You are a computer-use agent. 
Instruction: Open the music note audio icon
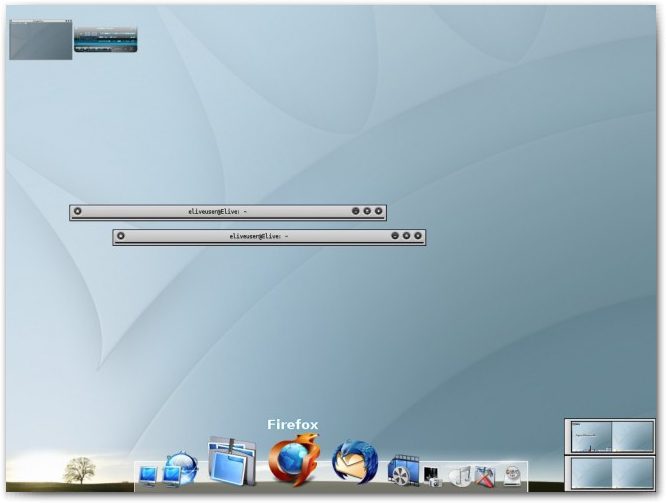click(460, 475)
